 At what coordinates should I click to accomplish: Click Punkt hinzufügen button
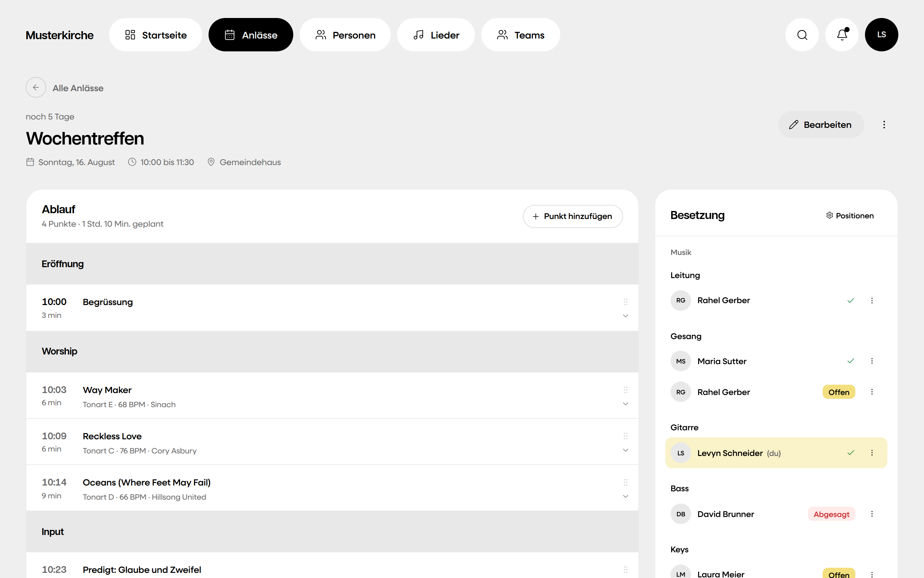[x=573, y=216]
